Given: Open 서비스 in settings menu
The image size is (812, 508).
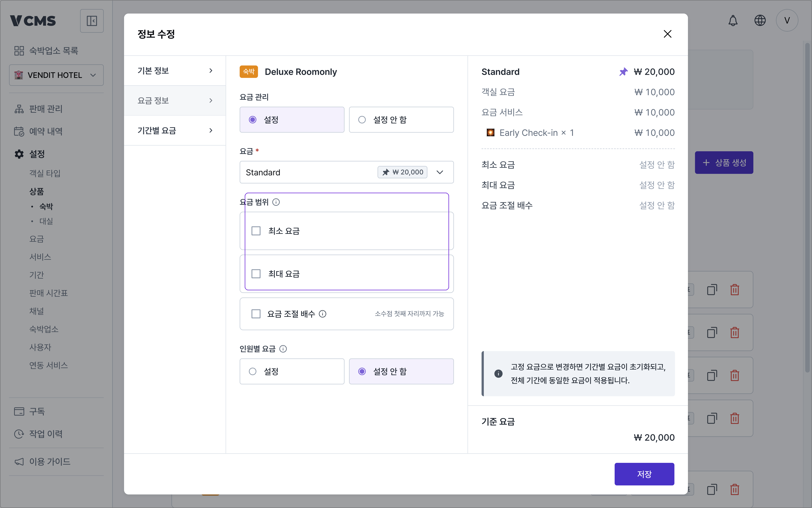Looking at the screenshot, I should (x=40, y=257).
